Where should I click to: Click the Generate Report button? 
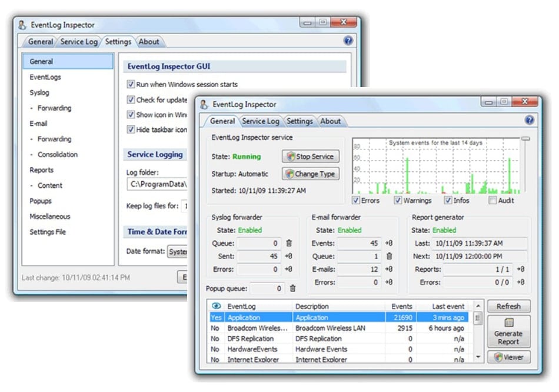click(x=509, y=331)
